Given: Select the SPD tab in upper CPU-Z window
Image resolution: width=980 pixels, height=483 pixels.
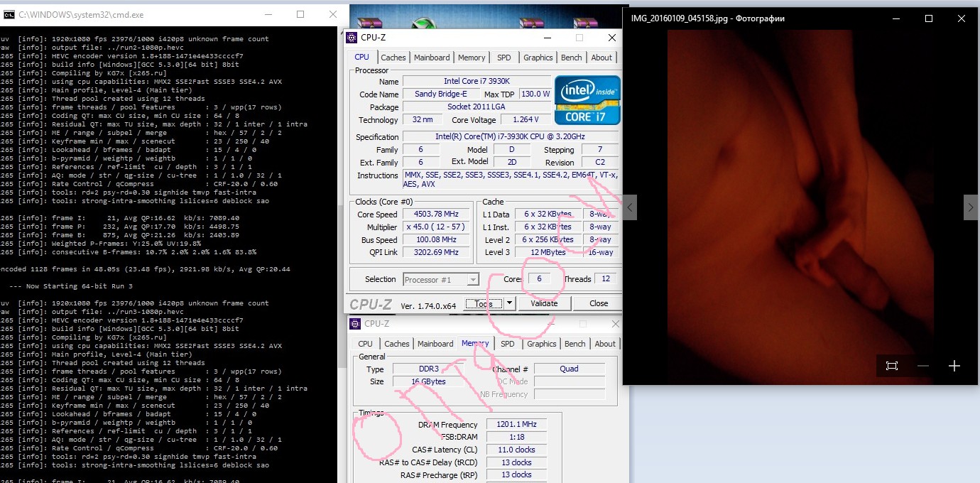Looking at the screenshot, I should coord(503,58).
